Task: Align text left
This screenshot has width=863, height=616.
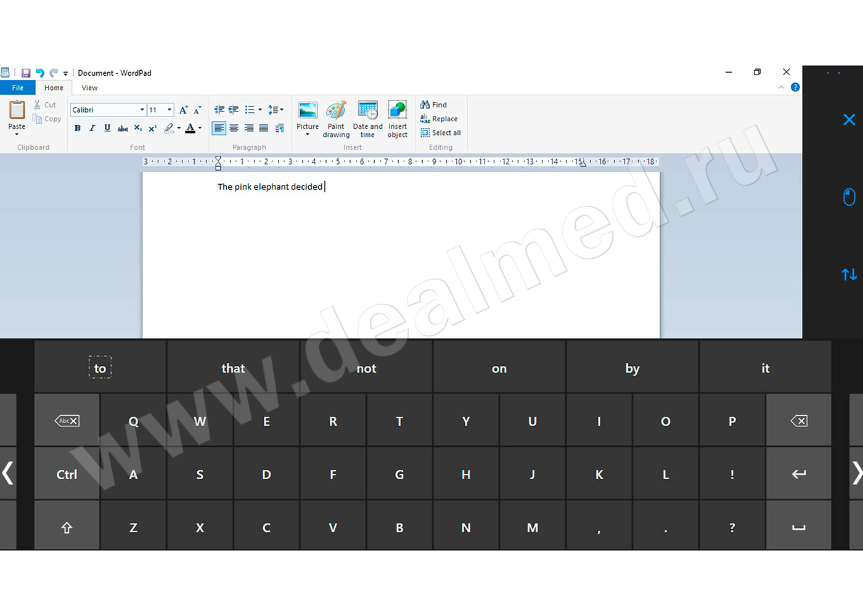Action: point(219,128)
